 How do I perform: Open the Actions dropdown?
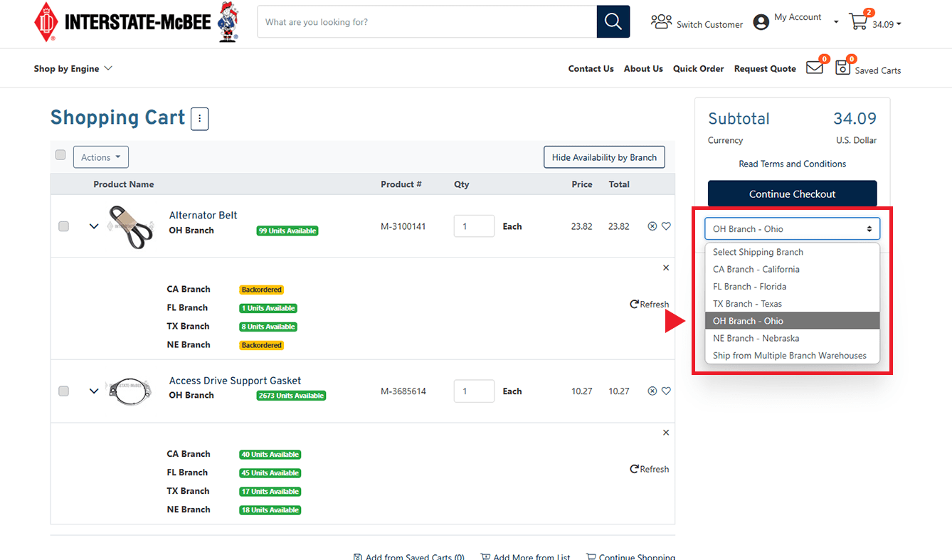[101, 157]
